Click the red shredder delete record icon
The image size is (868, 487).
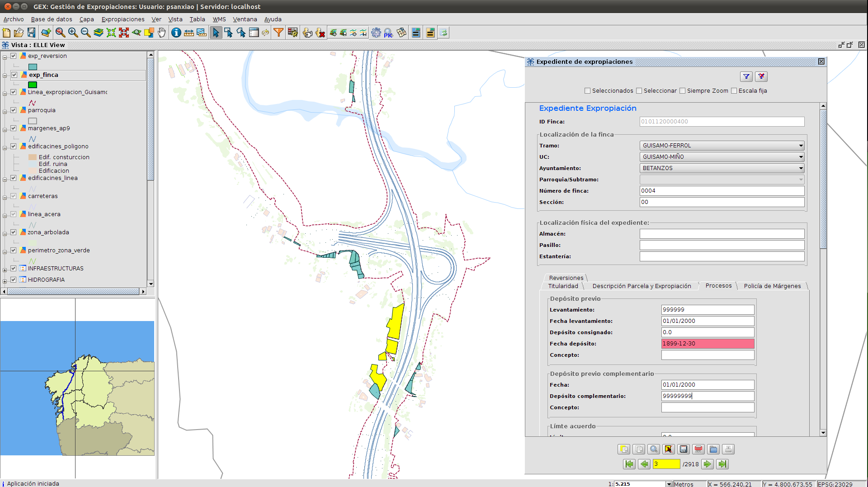pos(698,449)
